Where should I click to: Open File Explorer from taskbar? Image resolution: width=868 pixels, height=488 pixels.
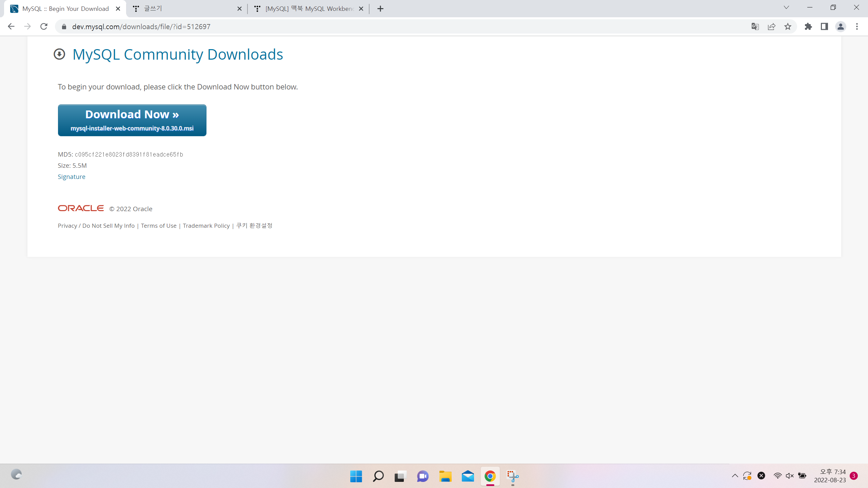click(x=445, y=476)
